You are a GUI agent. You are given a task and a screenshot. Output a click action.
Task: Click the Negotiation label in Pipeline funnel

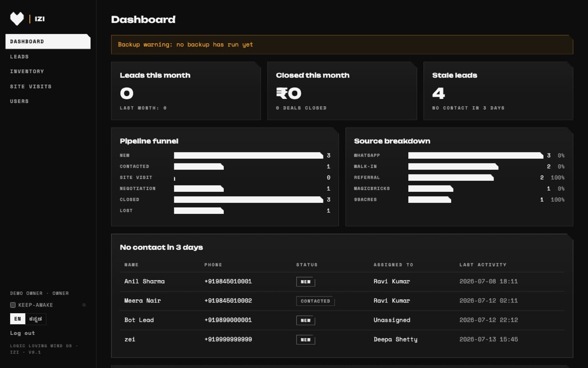tap(138, 188)
